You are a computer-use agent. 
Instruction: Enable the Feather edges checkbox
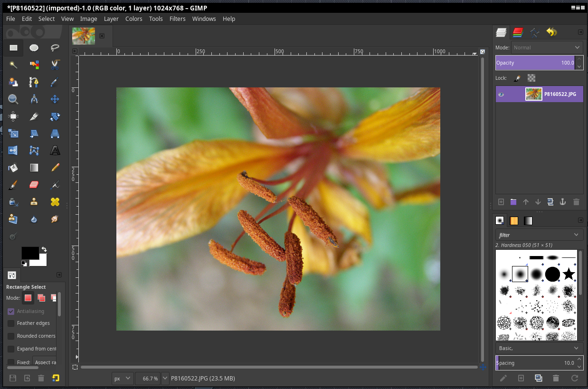(x=11, y=323)
